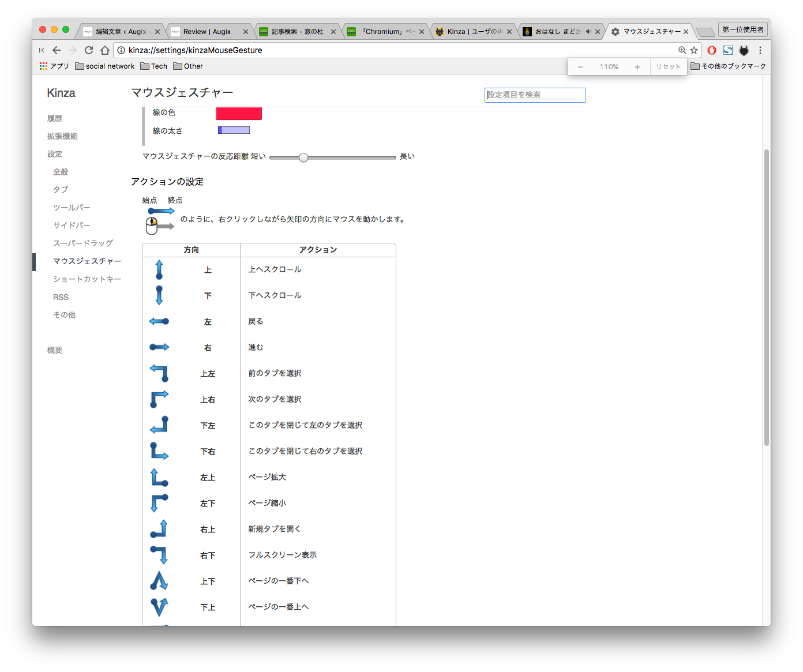803x672 pixels.
Task: Click the up arrow gesture icon for 上
Action: tap(159, 270)
